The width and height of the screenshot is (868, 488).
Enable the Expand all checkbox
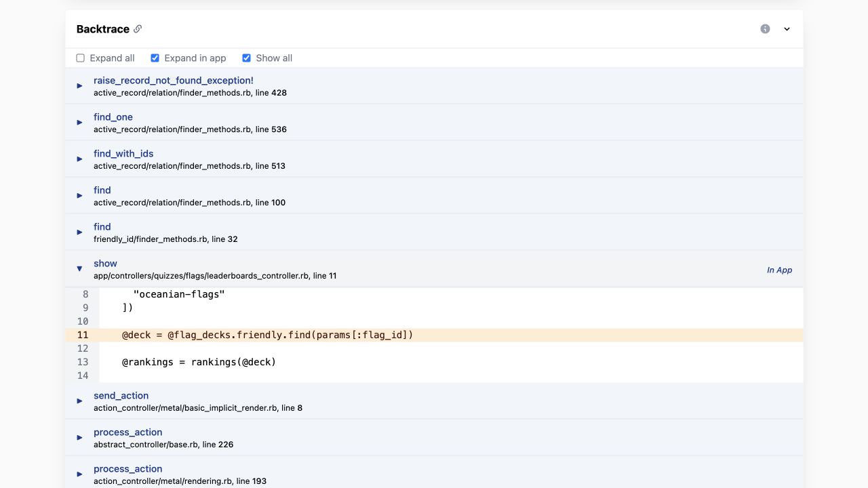click(80, 58)
